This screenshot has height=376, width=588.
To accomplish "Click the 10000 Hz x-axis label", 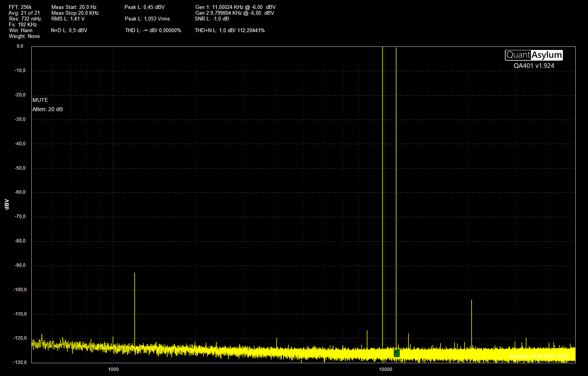I will click(386, 369).
